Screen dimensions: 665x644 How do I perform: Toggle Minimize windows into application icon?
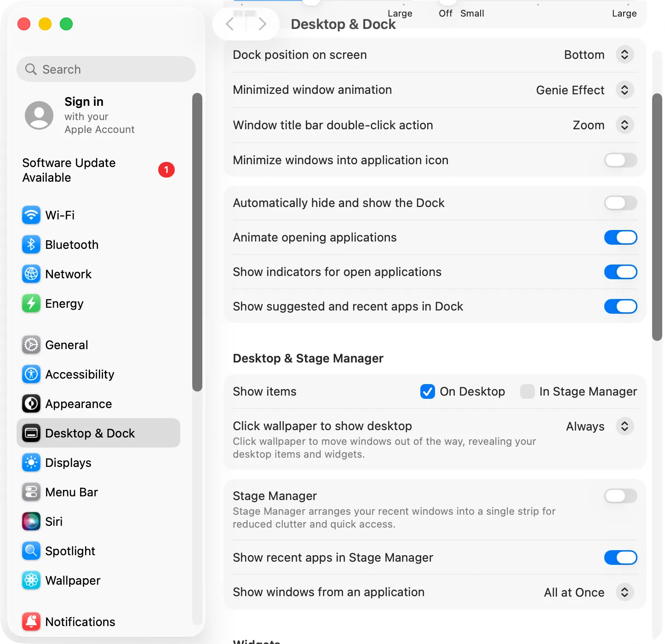(620, 160)
